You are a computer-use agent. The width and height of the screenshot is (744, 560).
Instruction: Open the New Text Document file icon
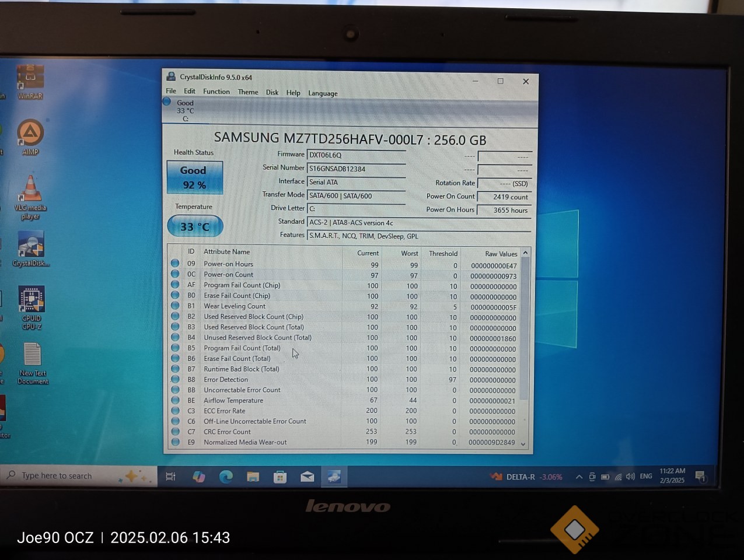tap(33, 363)
